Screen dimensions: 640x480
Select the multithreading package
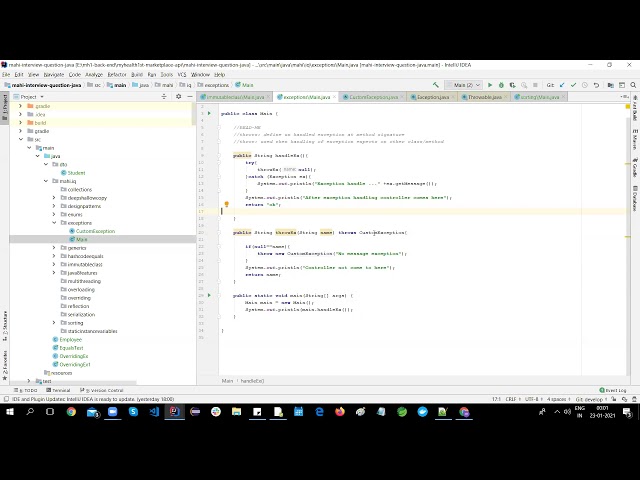tap(84, 281)
